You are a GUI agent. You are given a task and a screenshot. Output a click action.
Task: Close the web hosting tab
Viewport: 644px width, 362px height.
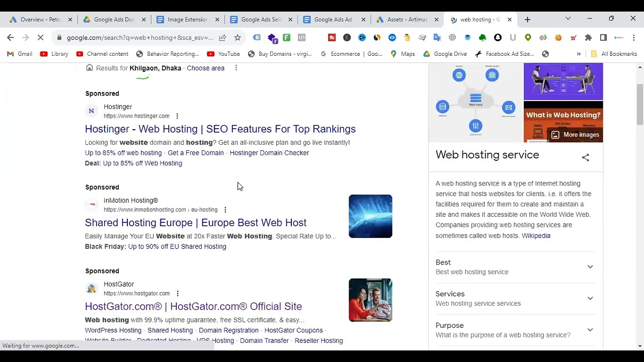pos(509,20)
